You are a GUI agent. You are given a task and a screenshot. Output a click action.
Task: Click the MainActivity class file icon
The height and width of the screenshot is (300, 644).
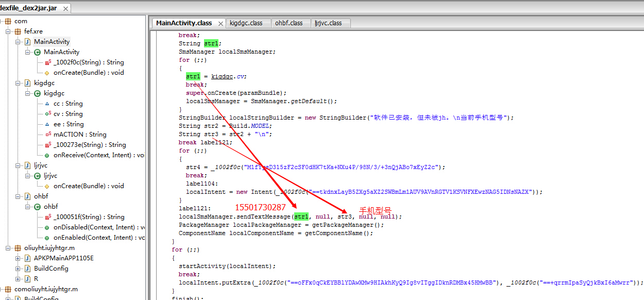[x=27, y=42]
